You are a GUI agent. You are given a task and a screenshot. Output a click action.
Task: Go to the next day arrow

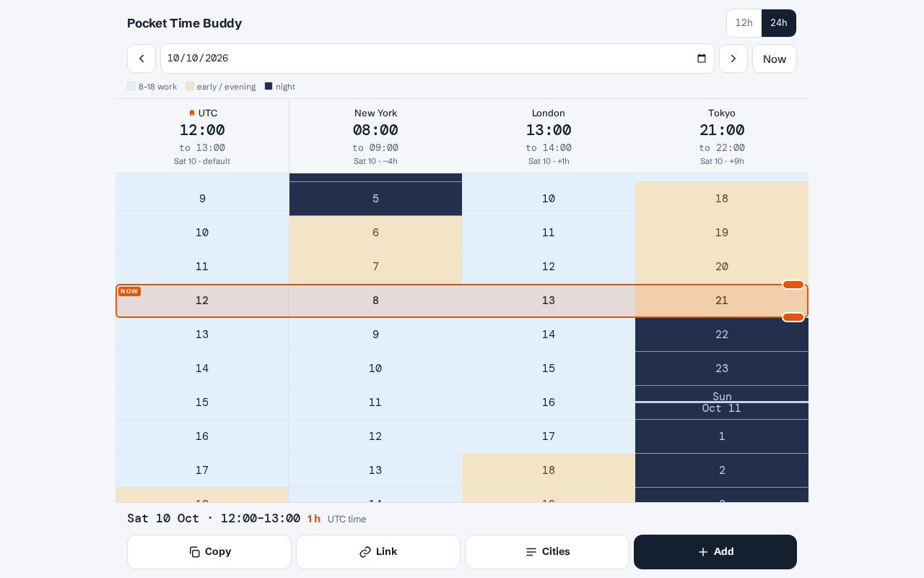(733, 59)
